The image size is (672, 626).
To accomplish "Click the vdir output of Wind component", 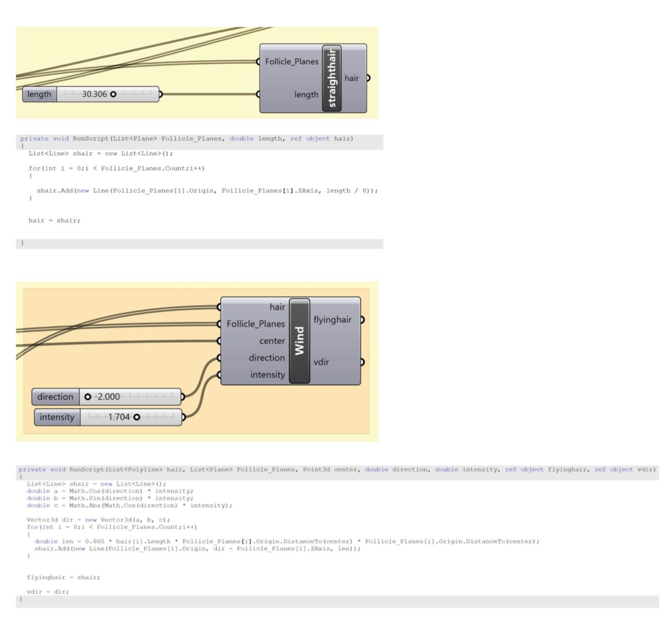I will (x=321, y=362).
